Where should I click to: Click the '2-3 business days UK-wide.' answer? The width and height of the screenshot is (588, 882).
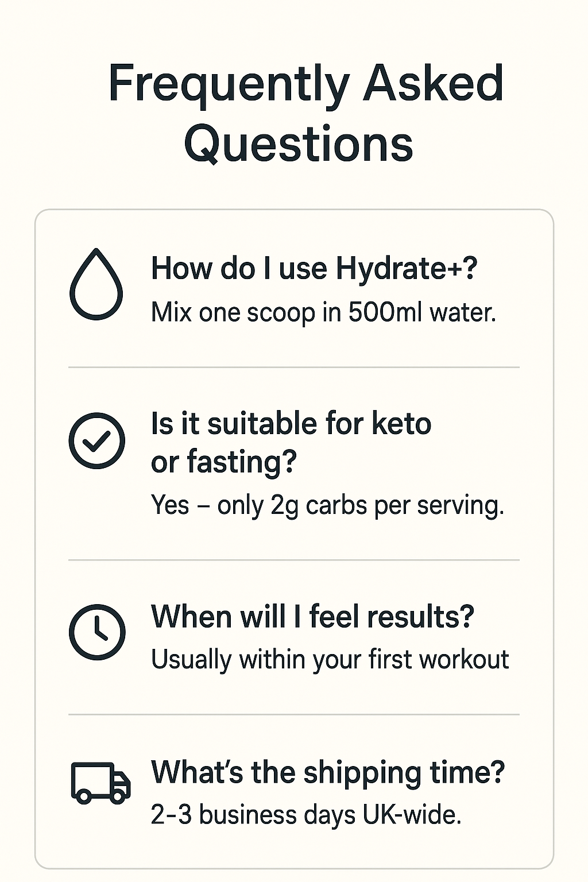click(x=306, y=814)
